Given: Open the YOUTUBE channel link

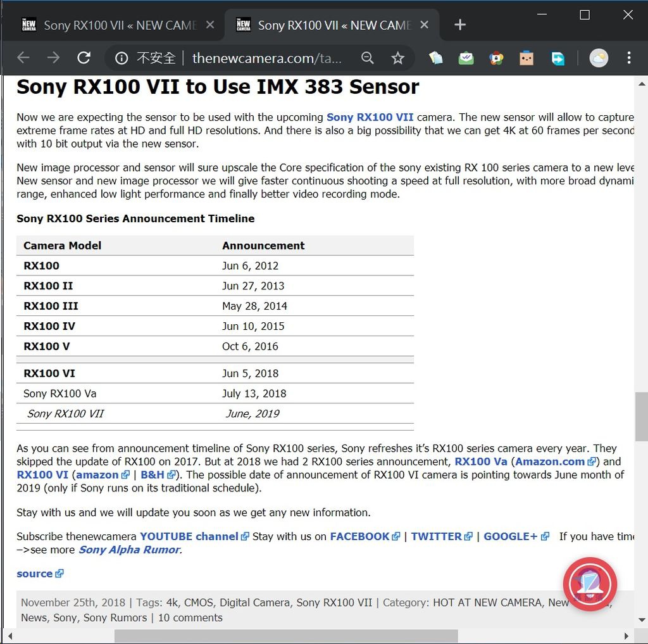Looking at the screenshot, I should 194,536.
